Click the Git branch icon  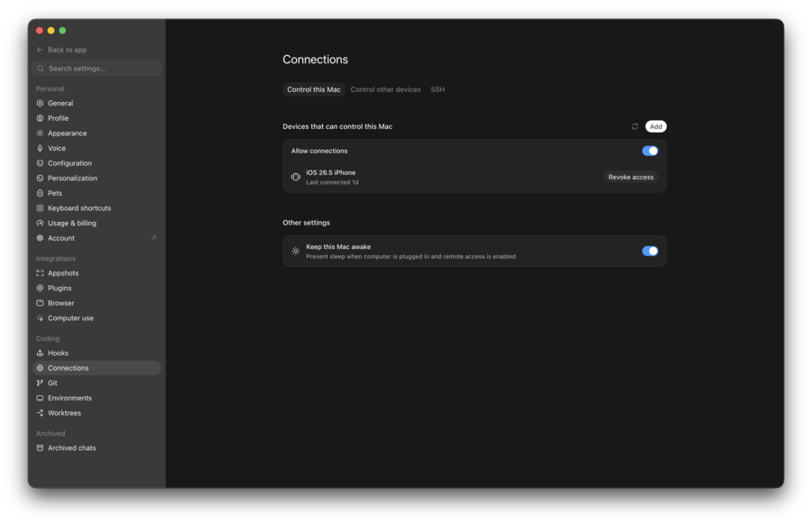[x=40, y=383]
